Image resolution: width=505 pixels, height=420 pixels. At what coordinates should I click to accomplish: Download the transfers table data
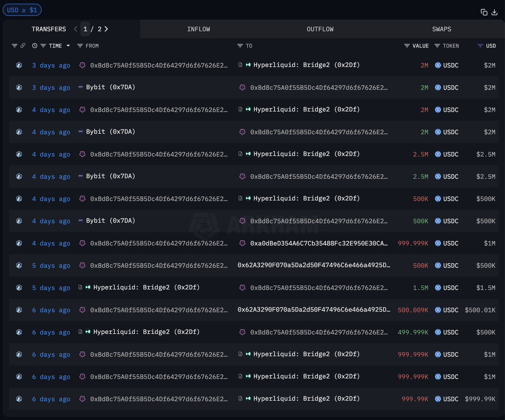[x=494, y=12]
